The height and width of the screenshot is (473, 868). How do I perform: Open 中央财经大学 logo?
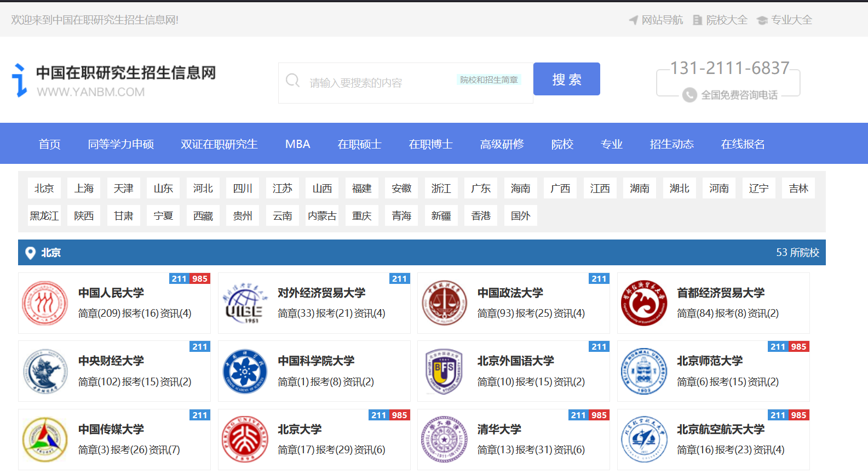[45, 371]
